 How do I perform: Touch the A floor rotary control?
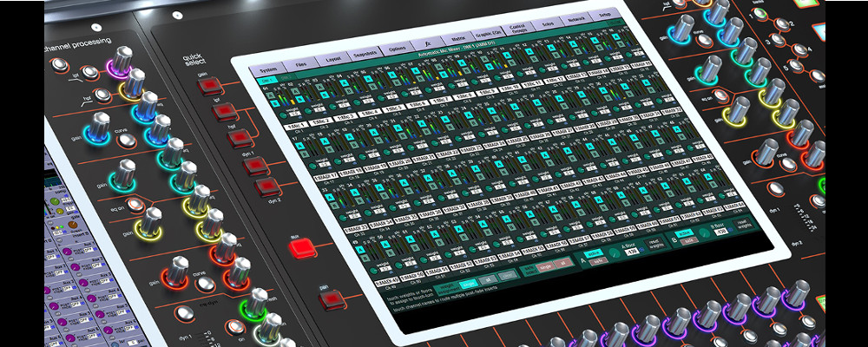click(615, 253)
